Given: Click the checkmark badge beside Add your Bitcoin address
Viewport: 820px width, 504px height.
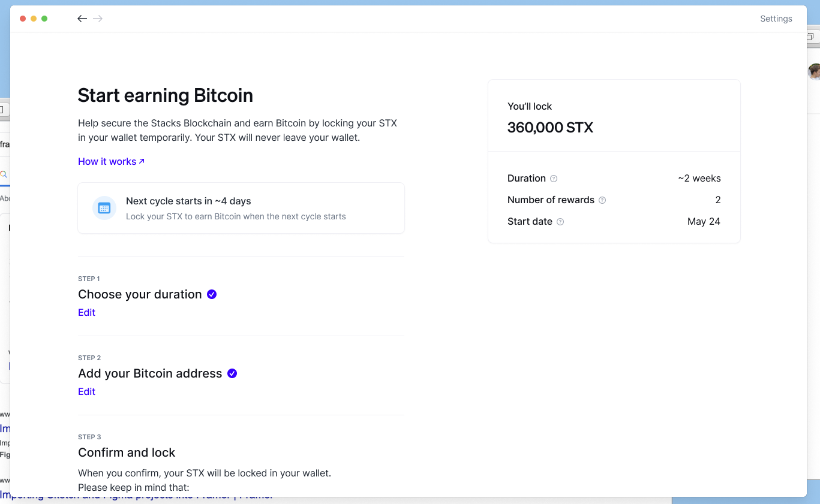Looking at the screenshot, I should coord(232,373).
